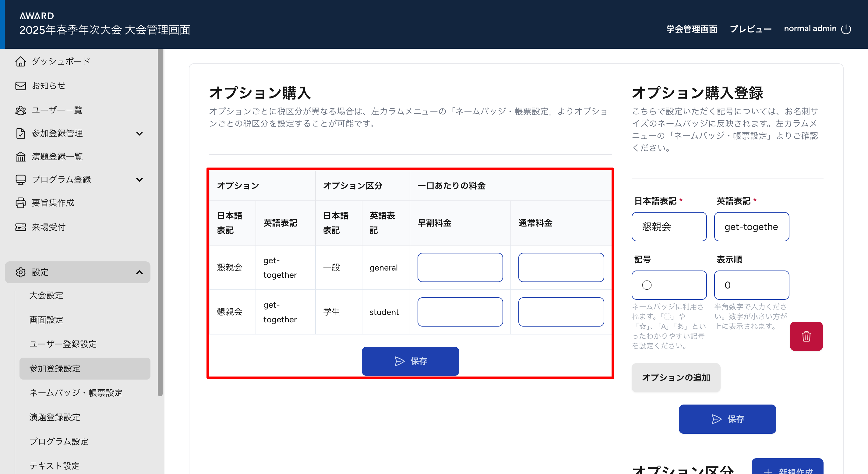
Task: Click 通常料金 field for student row
Action: point(561,312)
